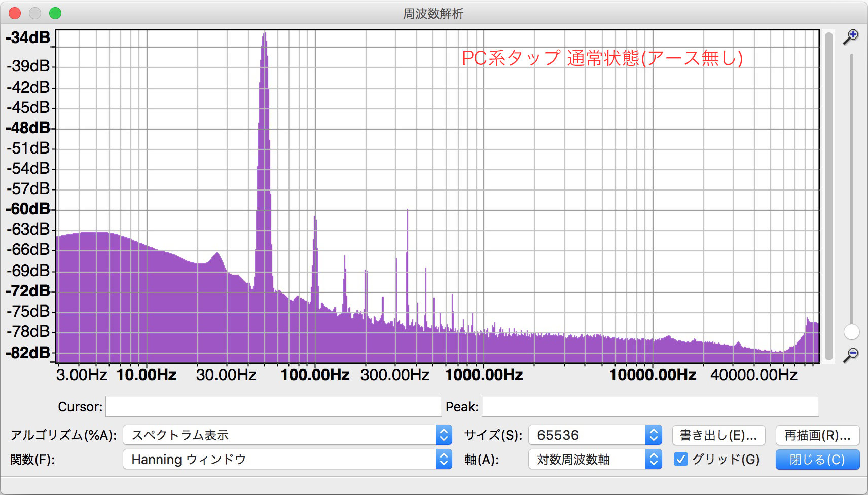Expand the 関数 dropdown showing Hanning ウィンドウ
Screen dimensions: 868x495
tap(287, 460)
